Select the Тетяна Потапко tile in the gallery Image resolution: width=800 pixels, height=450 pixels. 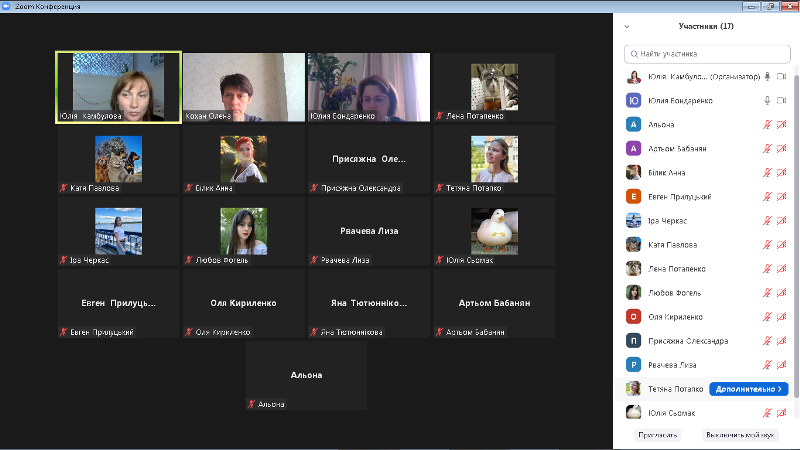click(x=494, y=159)
